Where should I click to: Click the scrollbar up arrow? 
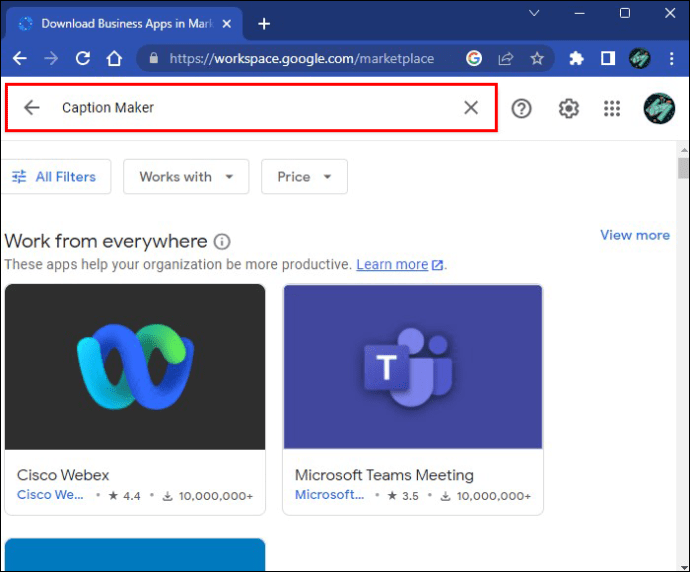tap(683, 150)
